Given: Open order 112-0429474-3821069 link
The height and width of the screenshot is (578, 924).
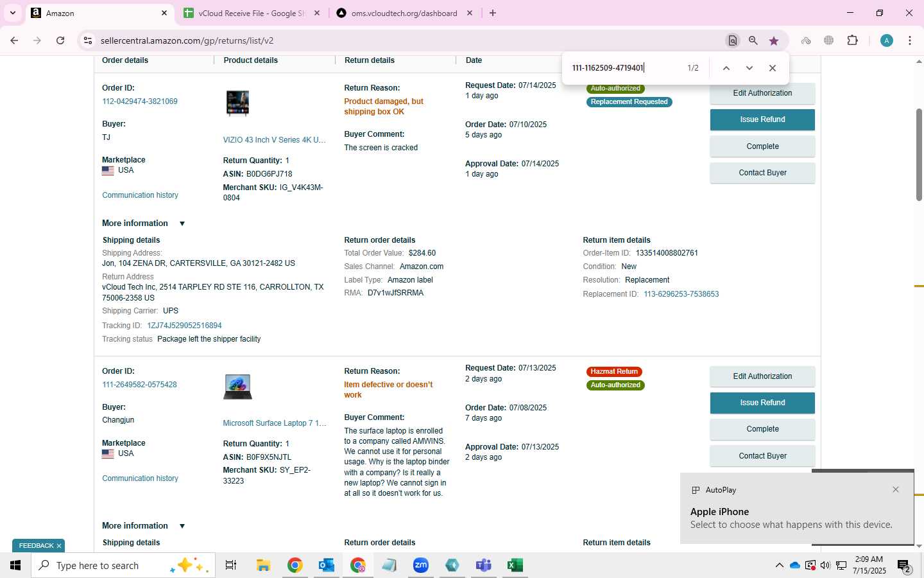Looking at the screenshot, I should [x=140, y=101].
